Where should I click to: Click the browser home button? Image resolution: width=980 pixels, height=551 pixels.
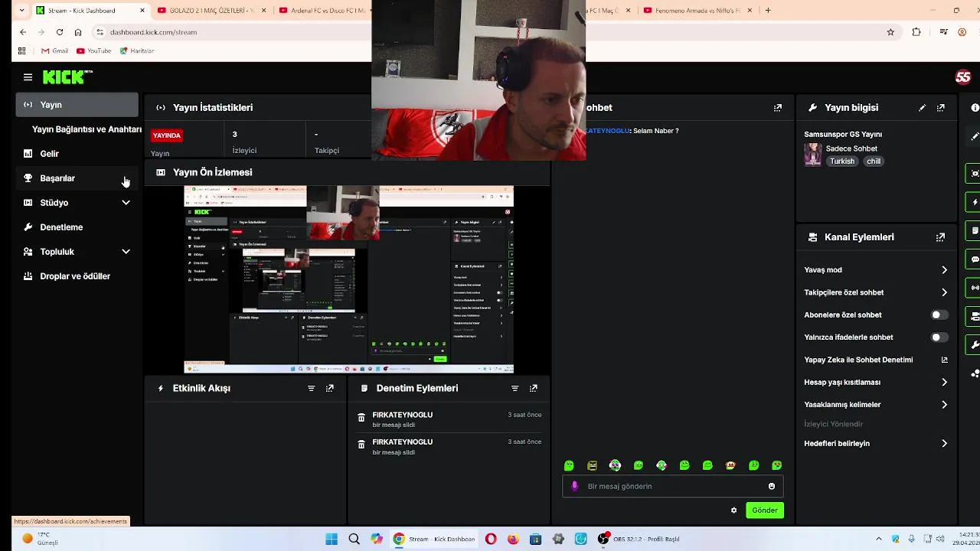pos(78,32)
